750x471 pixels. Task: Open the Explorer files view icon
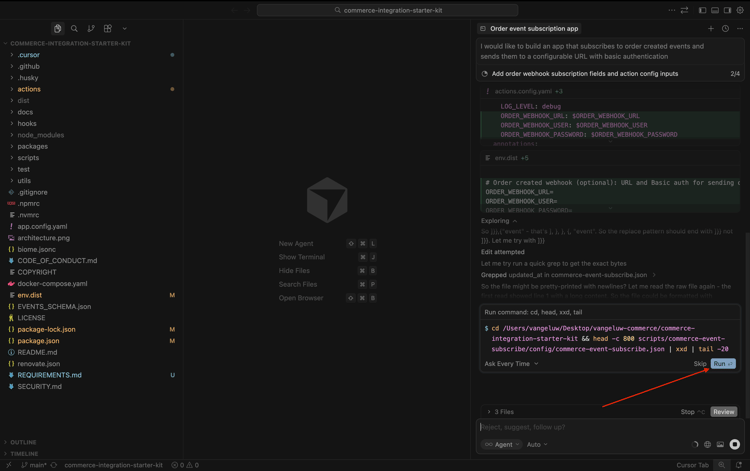(57, 29)
